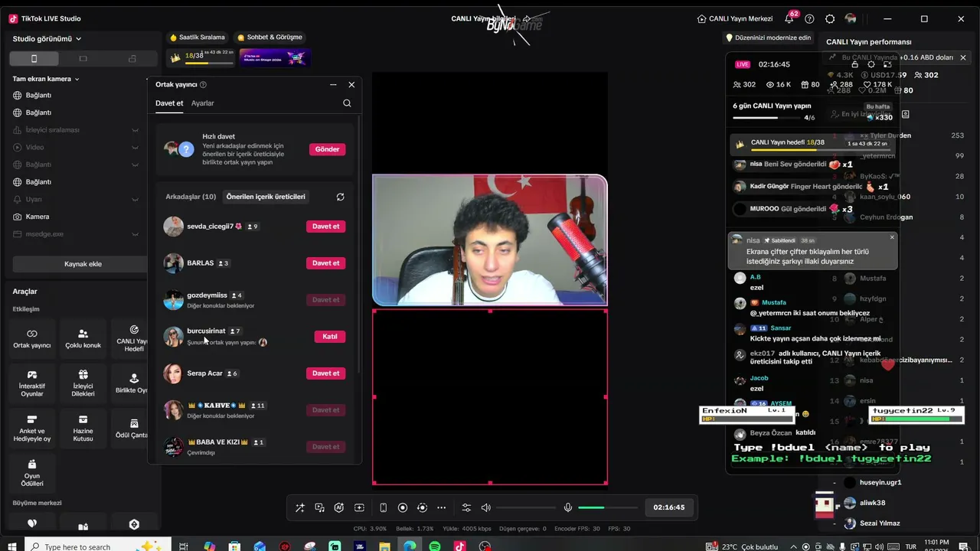The image size is (980, 551).
Task: Invite Serap Acar with Davet et
Action: (325, 373)
